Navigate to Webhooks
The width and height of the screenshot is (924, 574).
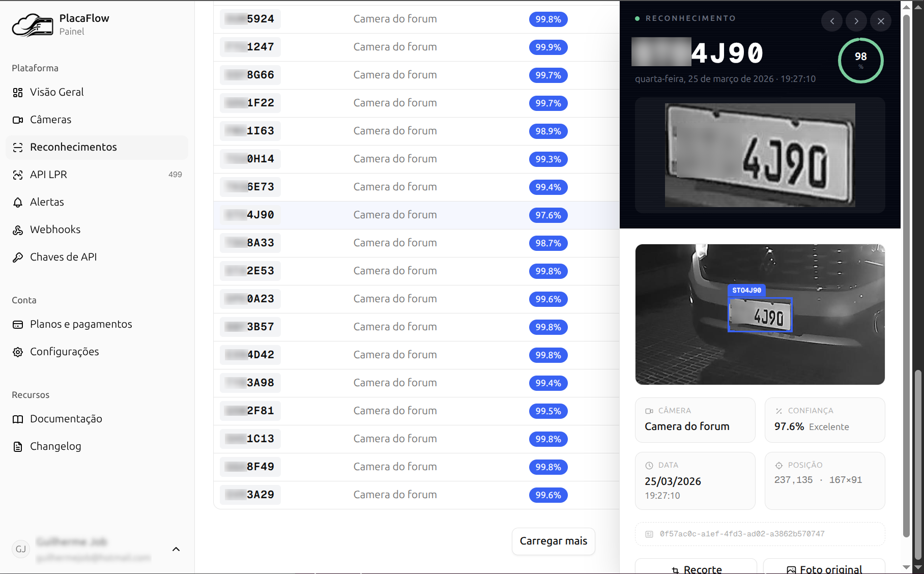pyautogui.click(x=55, y=229)
